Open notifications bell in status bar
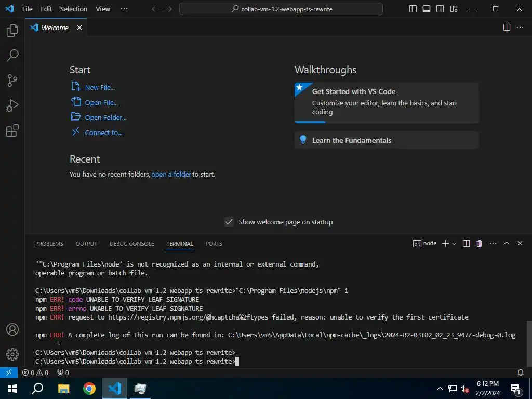 tap(521, 373)
